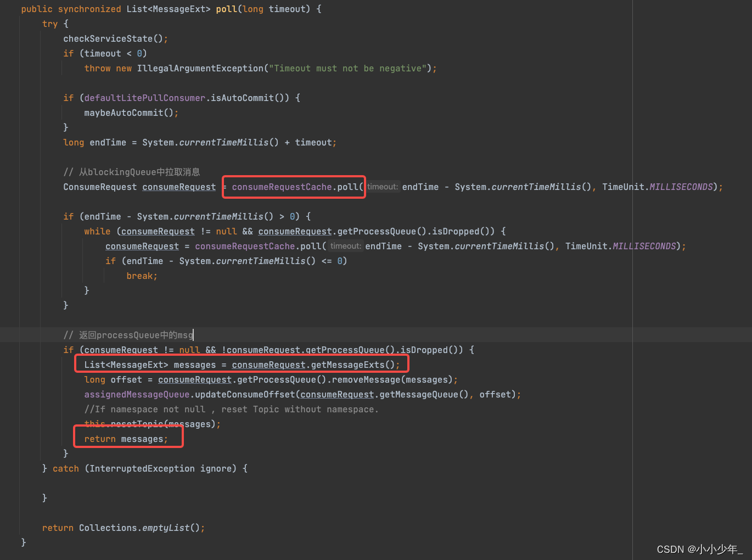The image size is (752, 560).
Task: Click the reset Topic without namespace comment
Action: click(x=231, y=410)
